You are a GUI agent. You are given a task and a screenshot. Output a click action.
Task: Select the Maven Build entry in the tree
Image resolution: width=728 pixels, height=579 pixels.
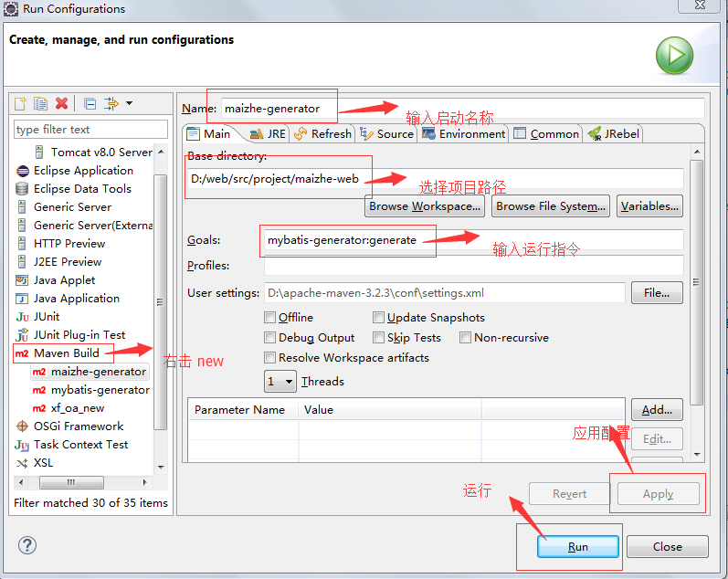coord(66,353)
